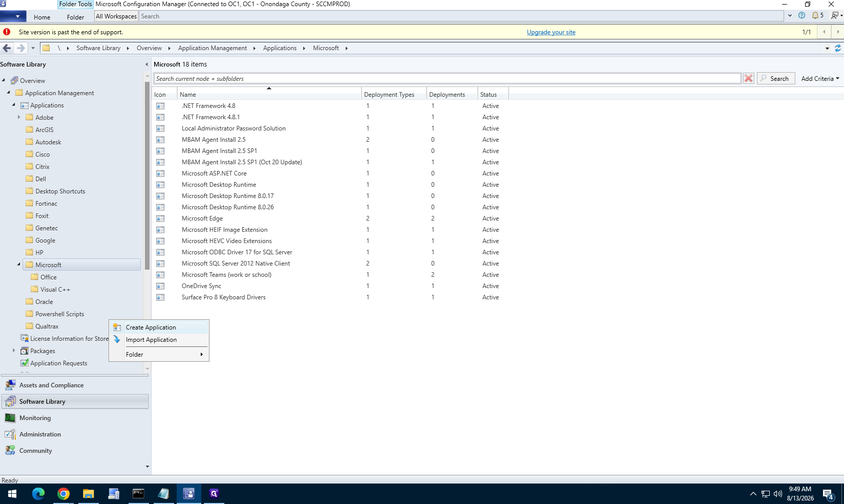Open the Folder ribbon tab
This screenshot has width=844, height=504.
pyautogui.click(x=75, y=17)
